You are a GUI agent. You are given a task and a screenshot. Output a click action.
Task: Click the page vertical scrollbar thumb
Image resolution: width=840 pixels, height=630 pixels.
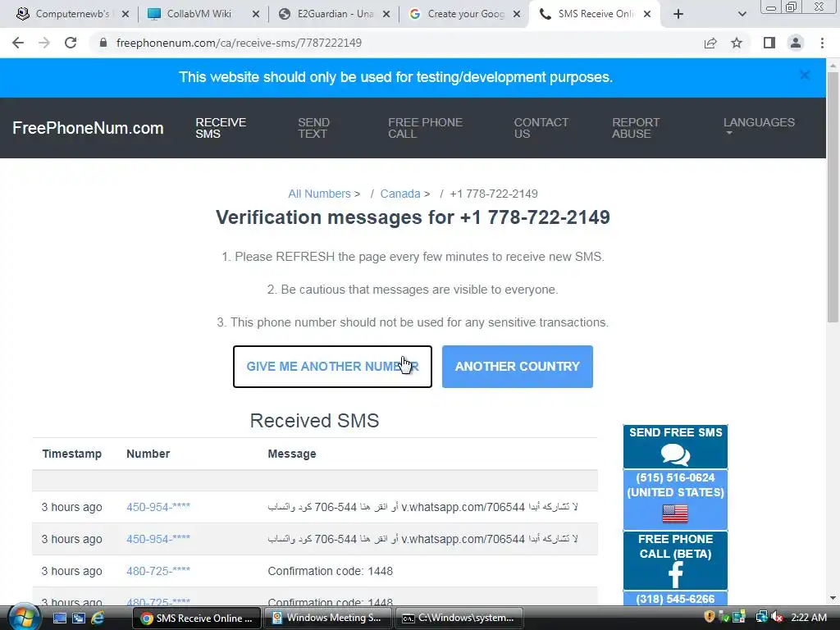(833, 197)
